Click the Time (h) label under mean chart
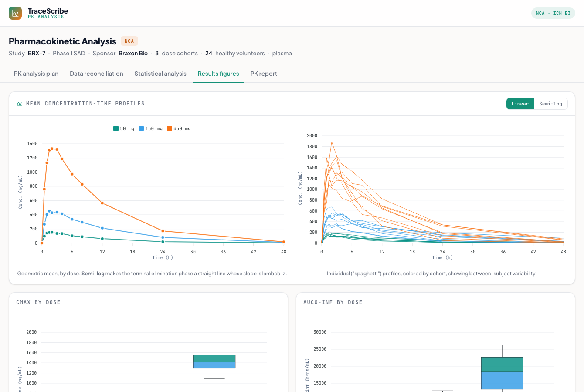 (x=163, y=258)
